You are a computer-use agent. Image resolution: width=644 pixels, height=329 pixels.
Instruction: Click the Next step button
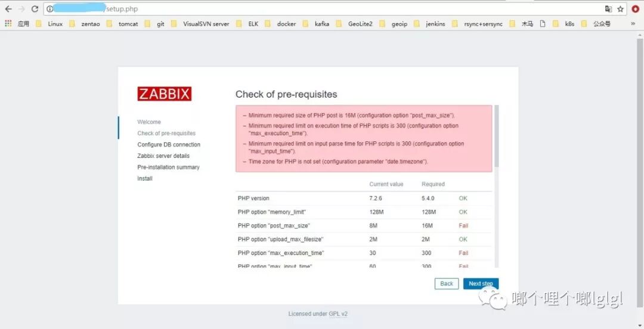[x=481, y=284]
